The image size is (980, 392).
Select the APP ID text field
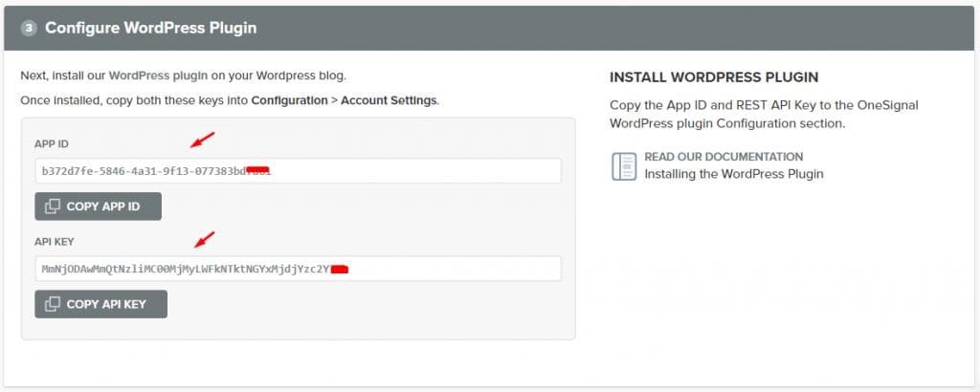tap(299, 170)
